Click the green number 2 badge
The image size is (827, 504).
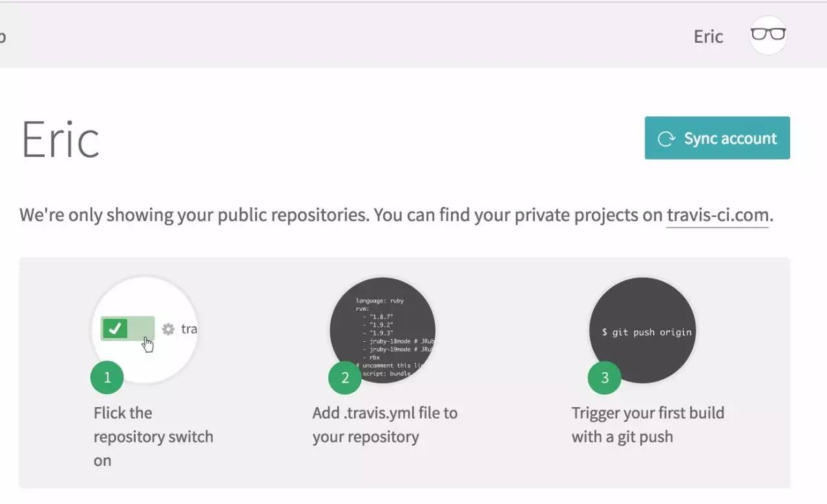[345, 377]
